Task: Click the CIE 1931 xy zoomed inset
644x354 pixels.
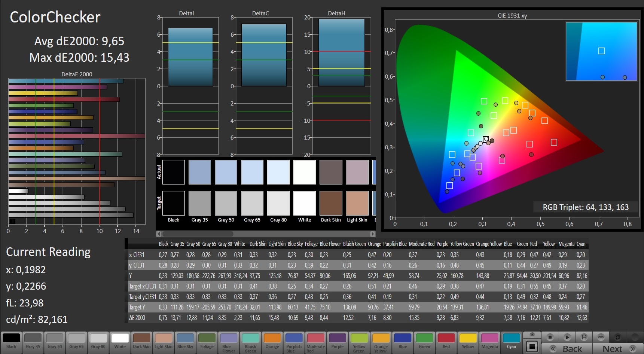Action: click(601, 51)
